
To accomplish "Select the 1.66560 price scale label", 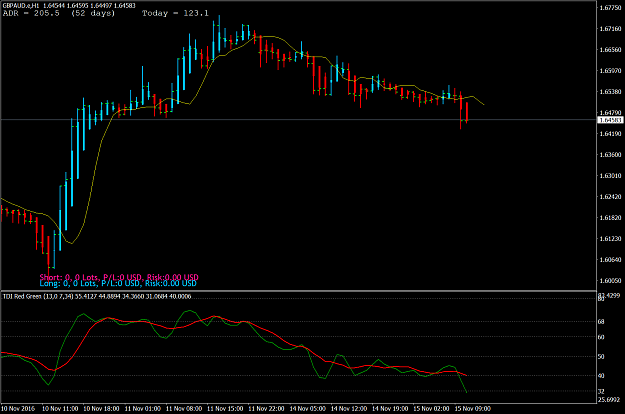I will click(610, 50).
